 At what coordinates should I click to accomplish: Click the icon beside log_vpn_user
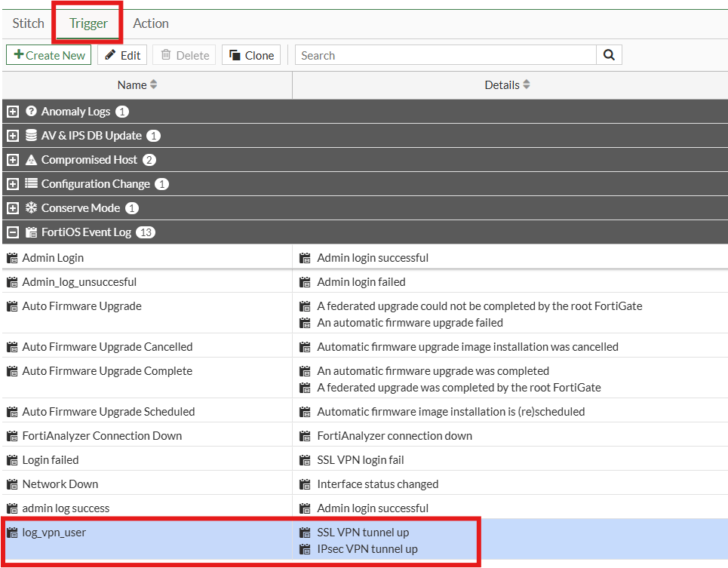pos(12,533)
